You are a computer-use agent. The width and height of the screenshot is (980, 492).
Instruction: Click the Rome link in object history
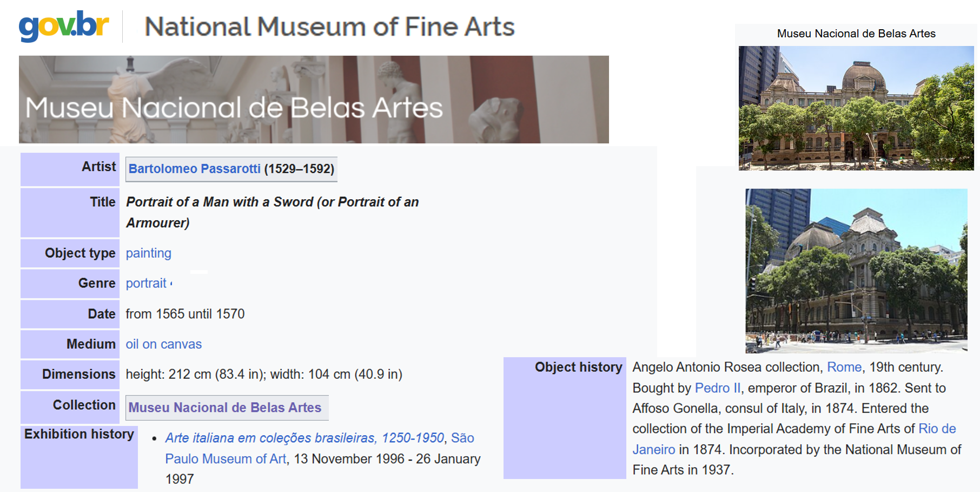click(x=844, y=368)
